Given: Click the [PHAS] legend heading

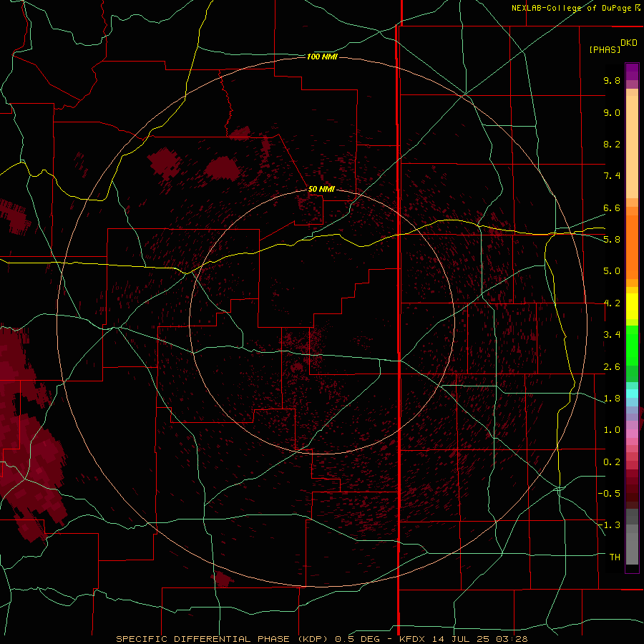Looking at the screenshot, I should click(x=605, y=49).
